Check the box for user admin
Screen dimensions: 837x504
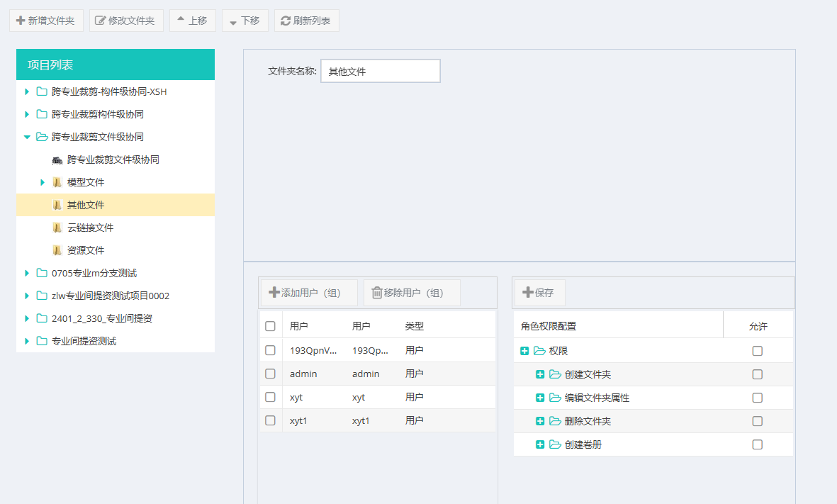click(x=270, y=374)
